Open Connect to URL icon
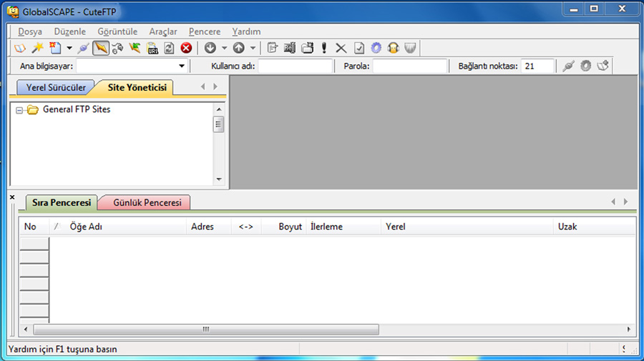The image size is (644, 361). [x=152, y=48]
